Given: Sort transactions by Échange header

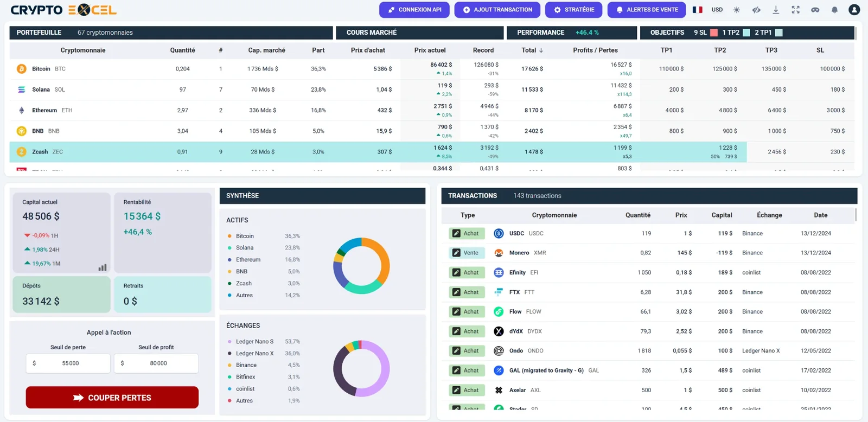Looking at the screenshot, I should [x=769, y=215].
